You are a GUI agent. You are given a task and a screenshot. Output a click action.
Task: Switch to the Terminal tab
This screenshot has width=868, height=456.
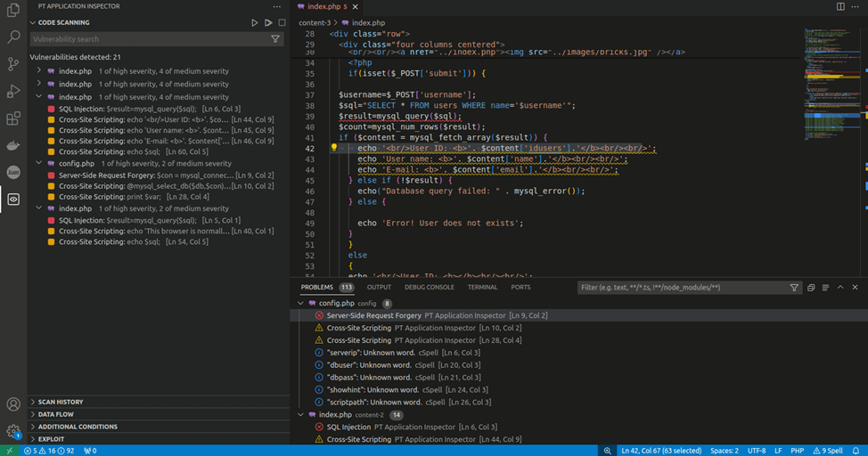482,288
